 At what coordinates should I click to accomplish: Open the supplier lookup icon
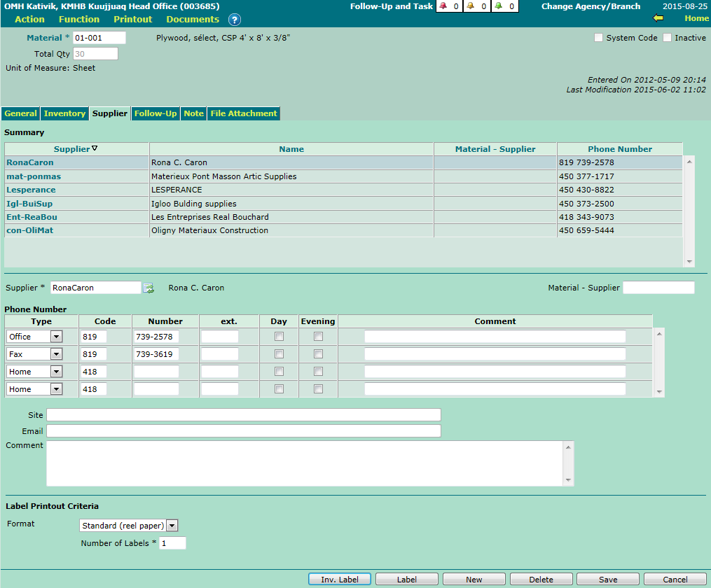[149, 288]
